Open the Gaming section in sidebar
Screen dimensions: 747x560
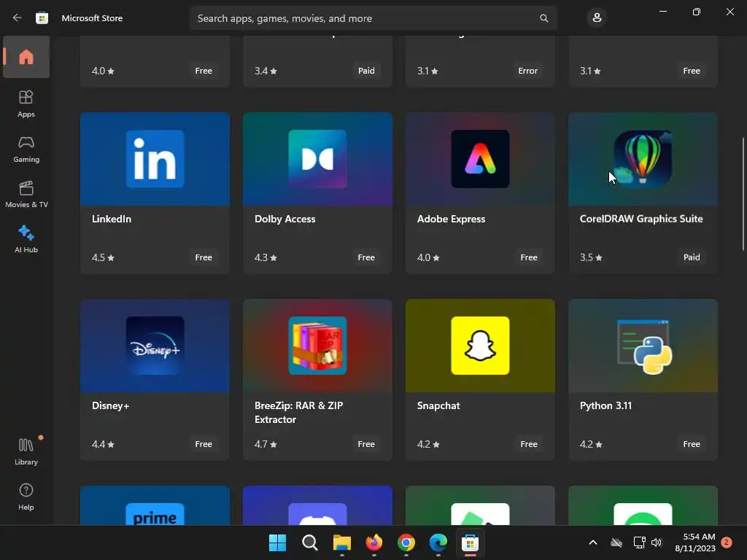click(x=26, y=149)
